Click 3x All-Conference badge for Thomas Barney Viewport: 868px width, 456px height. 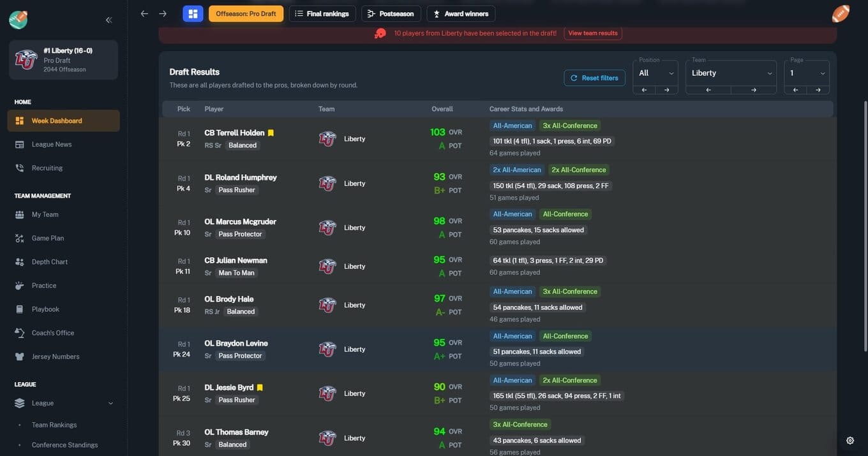(520, 425)
